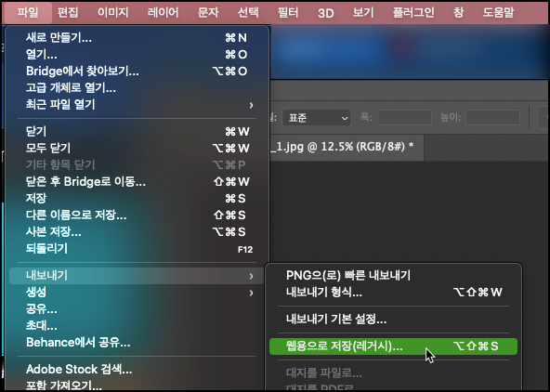This screenshot has height=392, width=550.
Task: Select Bridge에서 찾아보기... menu item
Action: [137, 72]
